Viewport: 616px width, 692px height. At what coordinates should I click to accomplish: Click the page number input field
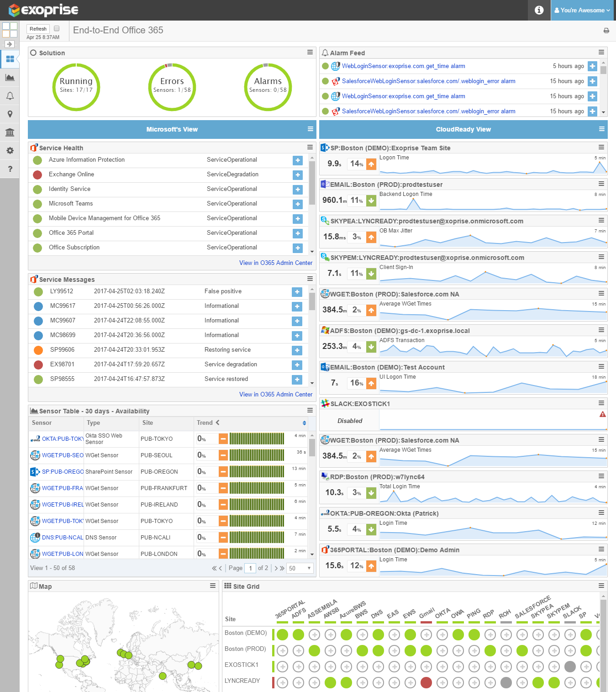(x=250, y=568)
